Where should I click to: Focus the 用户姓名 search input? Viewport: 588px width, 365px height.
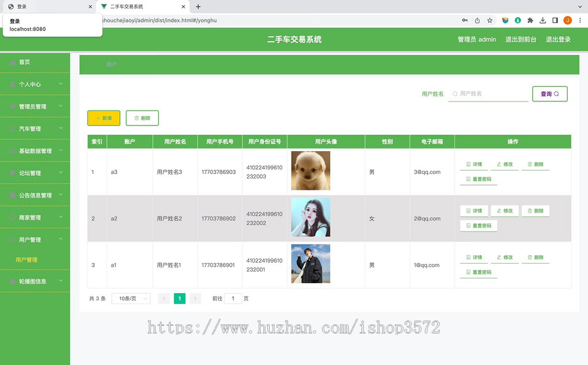point(488,94)
